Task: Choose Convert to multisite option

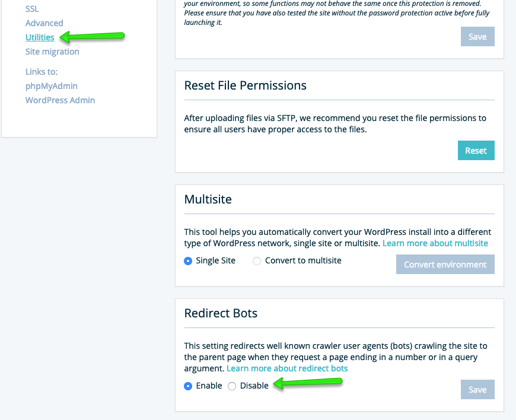Action: point(256,260)
